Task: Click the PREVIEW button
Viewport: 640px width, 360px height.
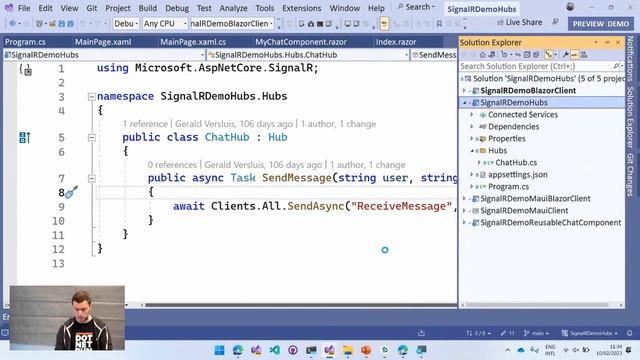Action: 600,24
